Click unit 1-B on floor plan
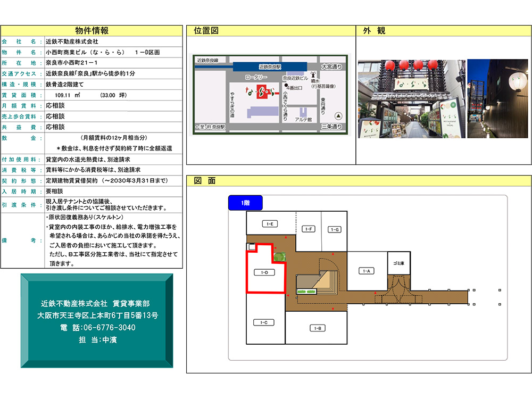This screenshot has width=532, height=399. [x=318, y=328]
